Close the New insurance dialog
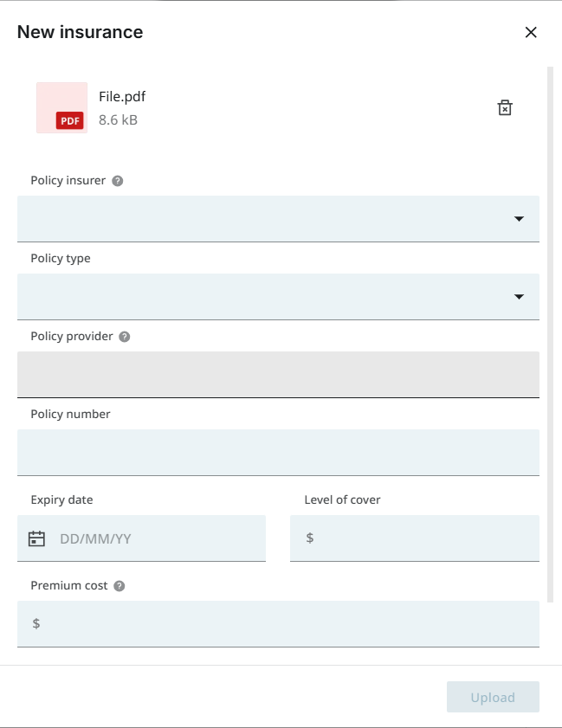562x728 pixels. (531, 32)
